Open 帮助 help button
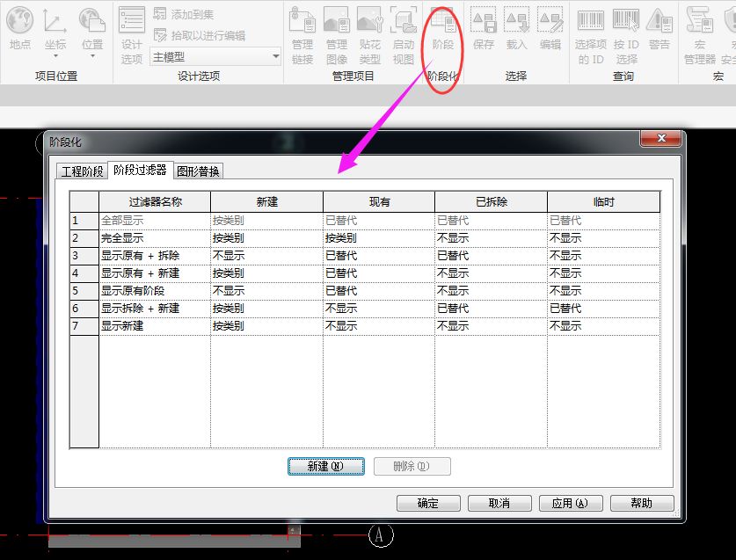Viewport: 736px width, 560px height. (642, 503)
